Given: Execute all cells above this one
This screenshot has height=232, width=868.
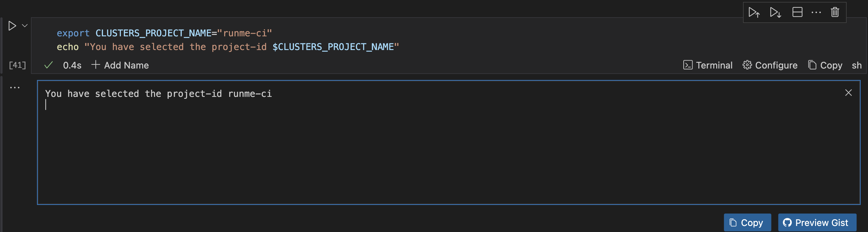Looking at the screenshot, I should pyautogui.click(x=754, y=12).
